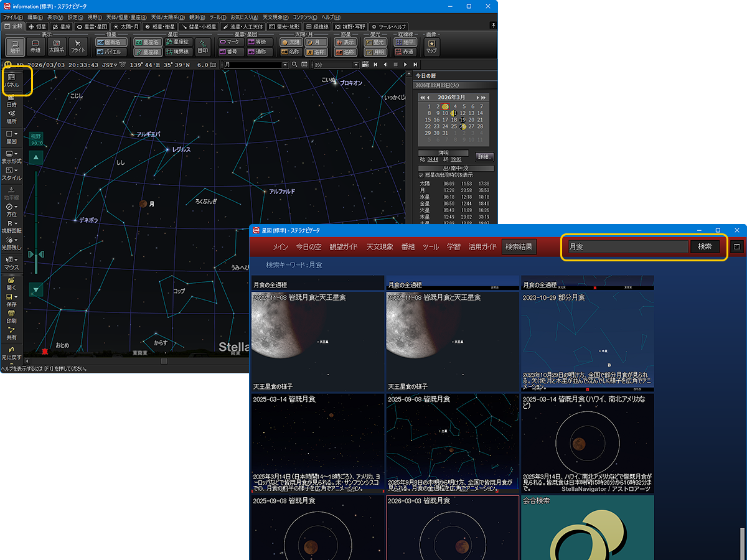Toggle 星座線 constellation lines display

coord(147,52)
